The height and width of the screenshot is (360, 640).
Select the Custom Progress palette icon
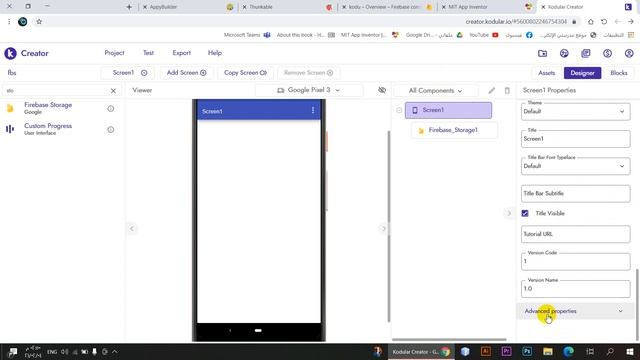[x=10, y=129]
